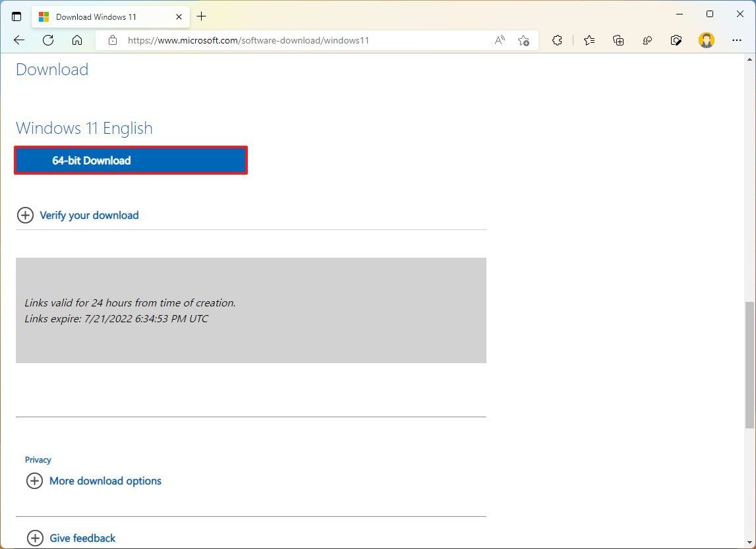Add this page to favorites
Viewport: 756px width, 549px height.
coord(524,40)
